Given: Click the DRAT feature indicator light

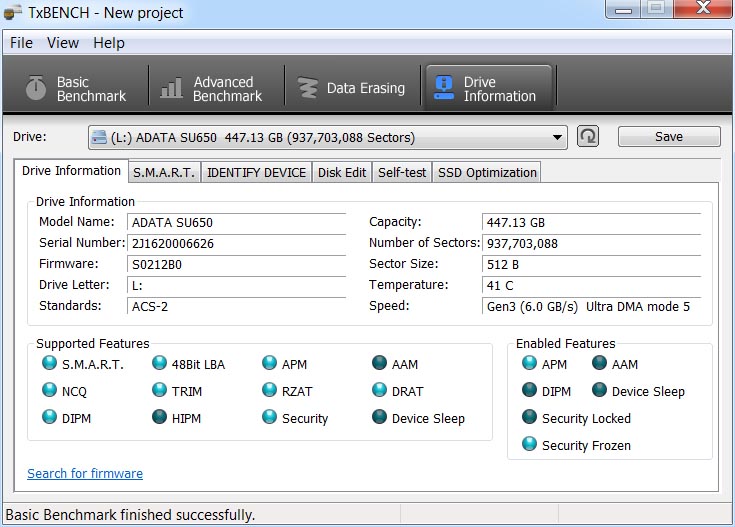Looking at the screenshot, I should point(379,390).
